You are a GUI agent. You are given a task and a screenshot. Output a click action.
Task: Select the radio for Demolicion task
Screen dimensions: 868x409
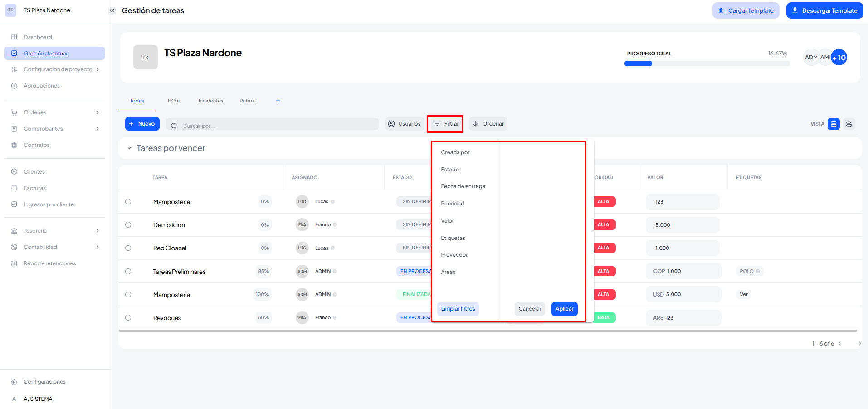coord(128,225)
